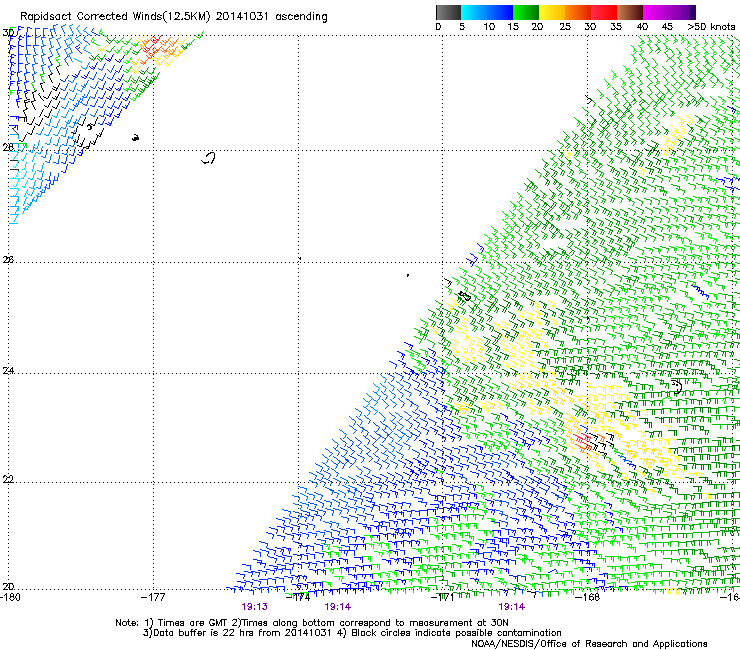Pick the blue 10-15 knots legend swatch
Image resolution: width=740 pixels, height=650 pixels.
(500, 12)
